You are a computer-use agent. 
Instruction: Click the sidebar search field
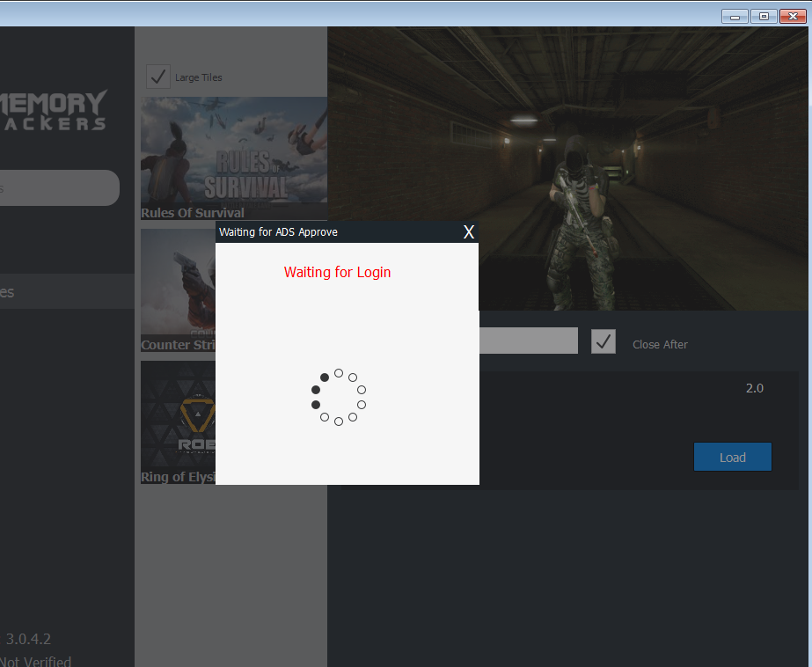(59, 187)
